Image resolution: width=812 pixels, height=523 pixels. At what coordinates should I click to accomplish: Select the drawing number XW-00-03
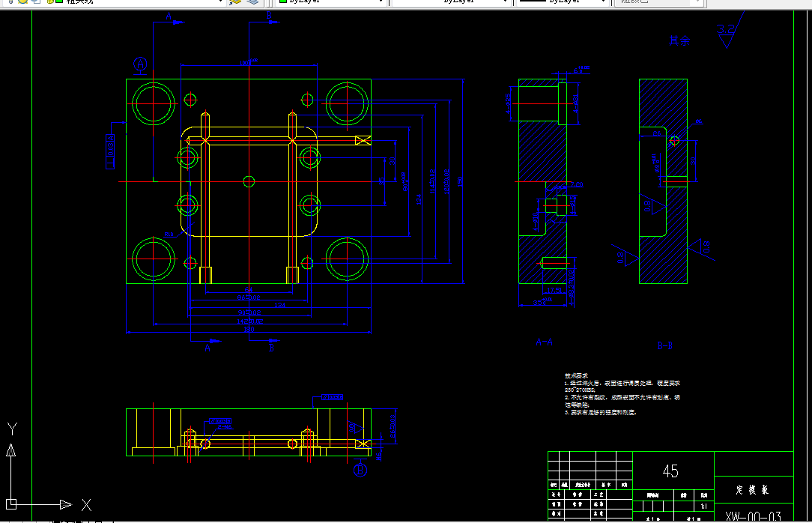tap(753, 516)
